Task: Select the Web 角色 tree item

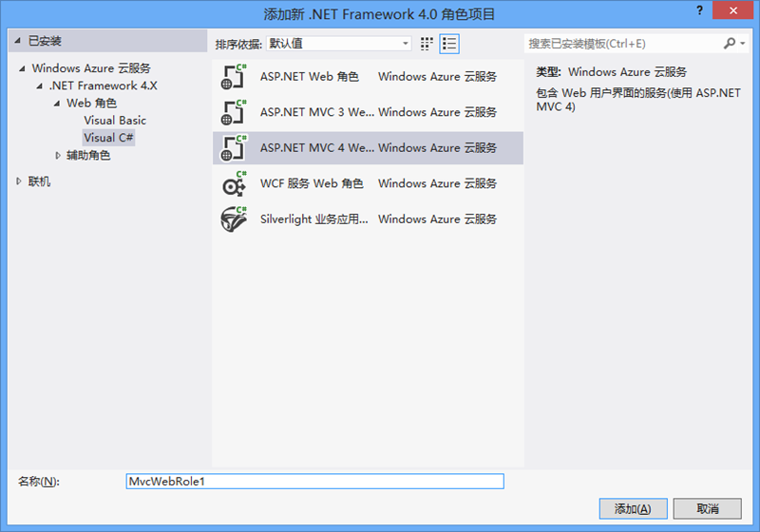Action: [x=91, y=103]
